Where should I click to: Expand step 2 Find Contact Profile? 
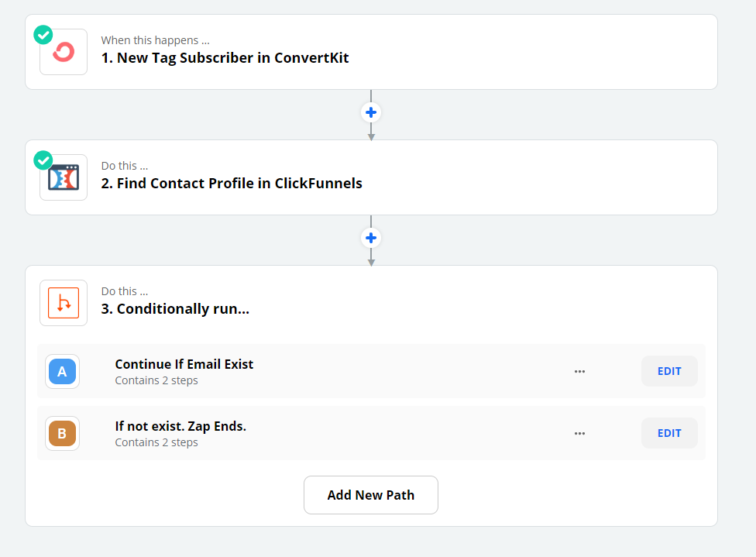point(371,177)
